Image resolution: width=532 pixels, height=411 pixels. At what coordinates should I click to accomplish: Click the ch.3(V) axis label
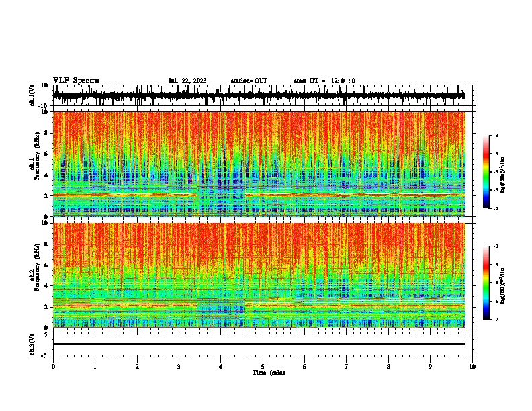click(32, 345)
